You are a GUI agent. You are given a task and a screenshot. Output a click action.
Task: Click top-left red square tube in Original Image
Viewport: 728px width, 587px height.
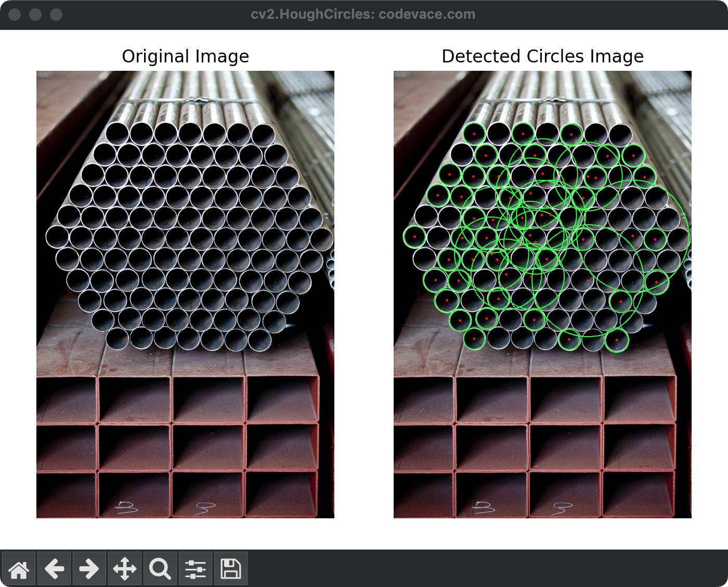tap(67, 399)
